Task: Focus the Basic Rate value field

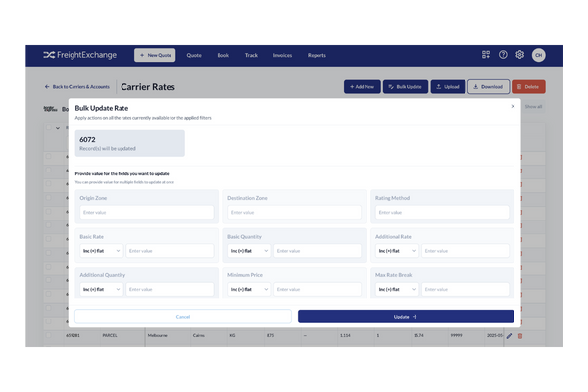Action: pos(170,251)
